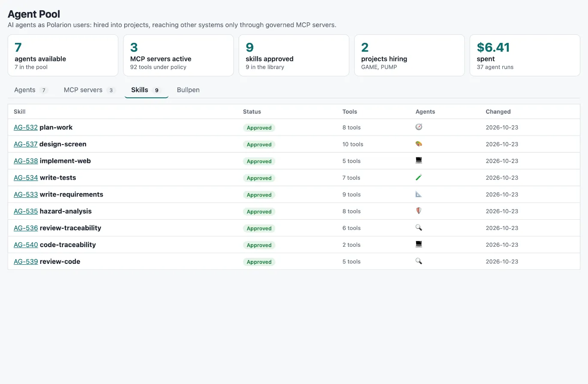
Task: Click the 'projects hiring' summary card
Action: pyautogui.click(x=409, y=55)
